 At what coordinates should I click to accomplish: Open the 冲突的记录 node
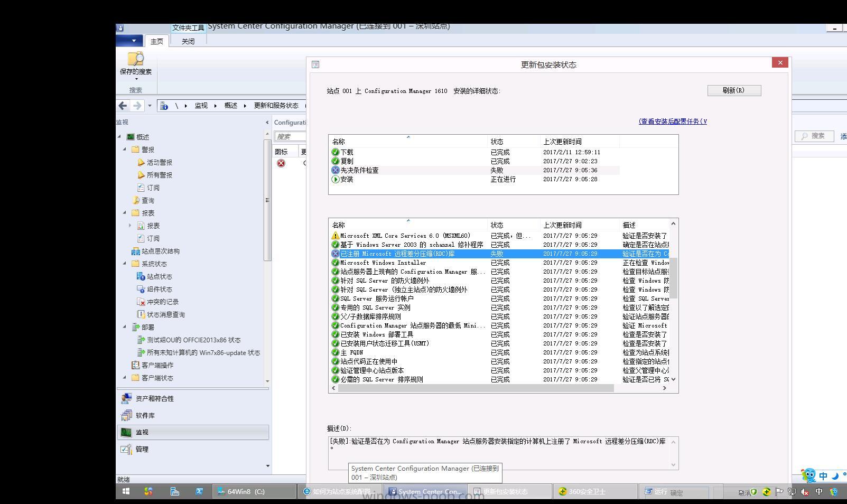pyautogui.click(x=162, y=302)
